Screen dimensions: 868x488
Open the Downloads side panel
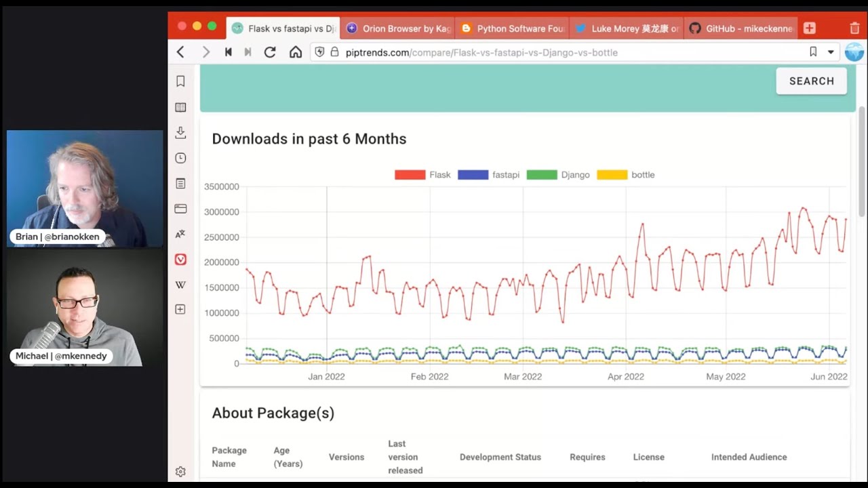point(180,133)
